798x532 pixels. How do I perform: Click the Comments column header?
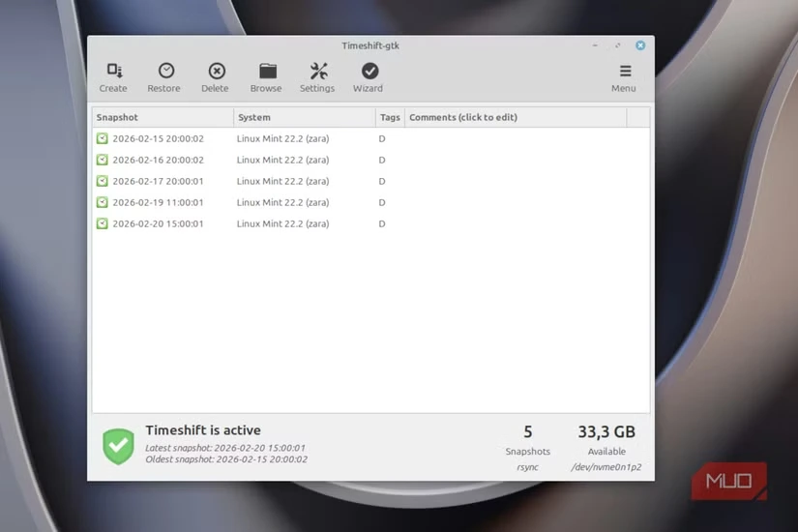(x=515, y=117)
